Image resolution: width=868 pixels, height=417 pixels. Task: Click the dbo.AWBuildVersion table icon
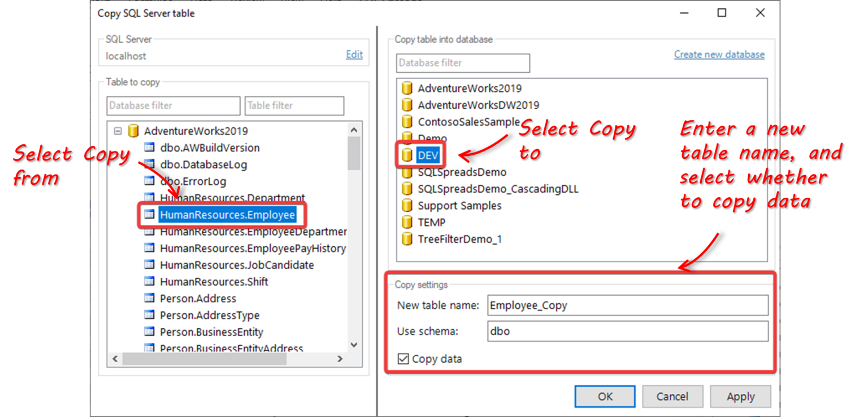pos(149,148)
